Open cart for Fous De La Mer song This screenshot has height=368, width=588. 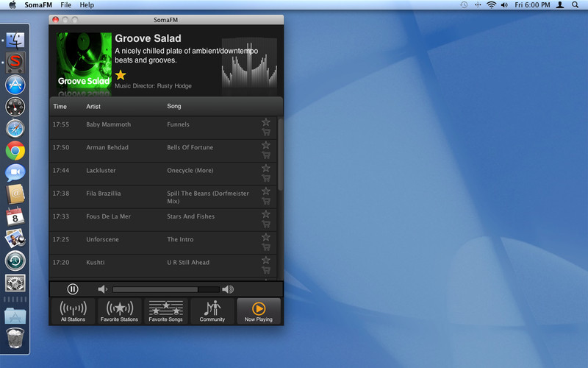point(266,224)
